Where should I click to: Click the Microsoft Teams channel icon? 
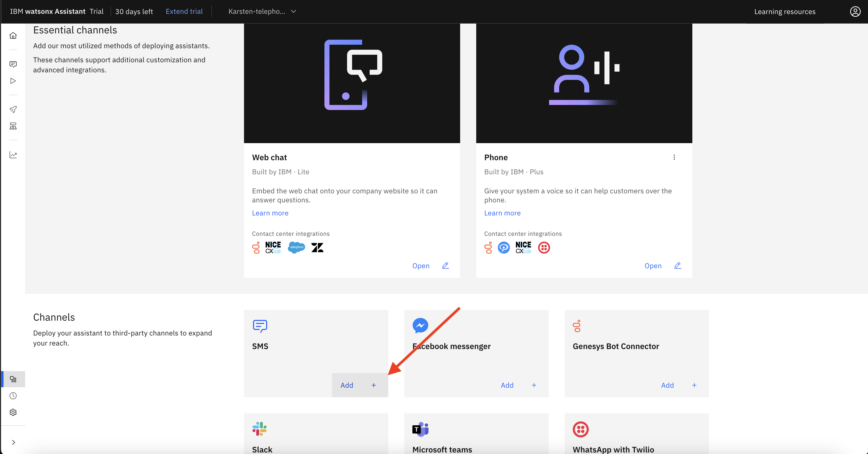tap(420, 429)
